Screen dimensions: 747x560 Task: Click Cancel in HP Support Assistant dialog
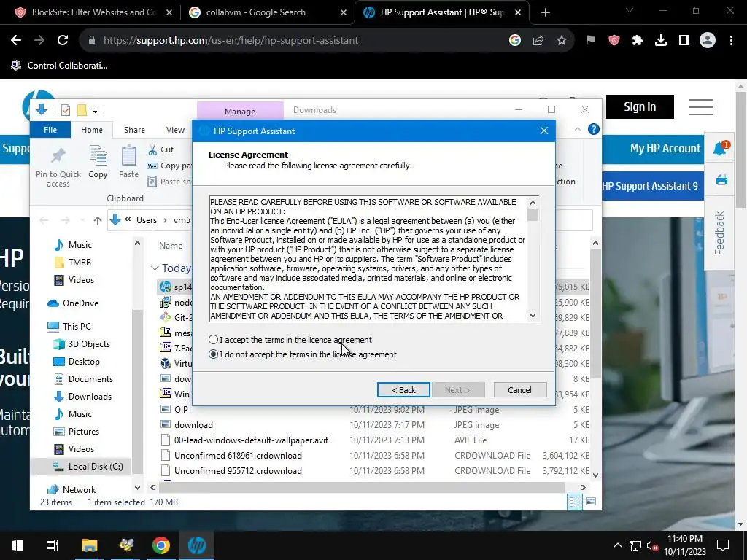(519, 390)
